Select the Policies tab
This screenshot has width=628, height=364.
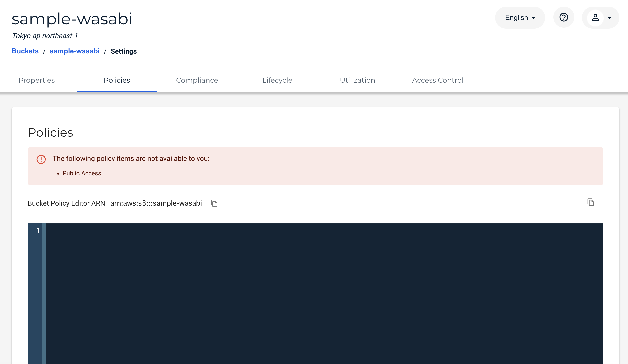point(117,80)
